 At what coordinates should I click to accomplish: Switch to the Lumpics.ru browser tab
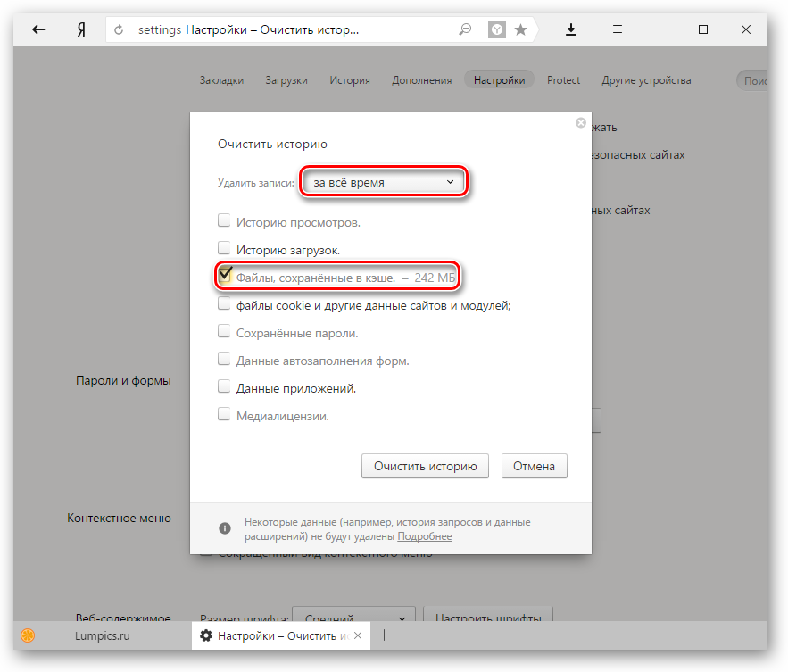click(x=101, y=636)
